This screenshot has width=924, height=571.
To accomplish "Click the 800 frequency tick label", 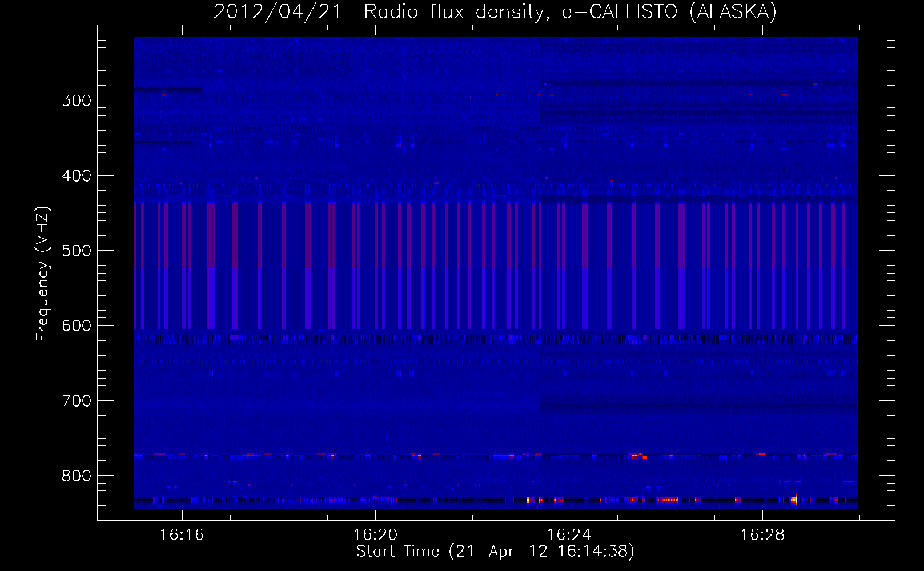I will (77, 476).
